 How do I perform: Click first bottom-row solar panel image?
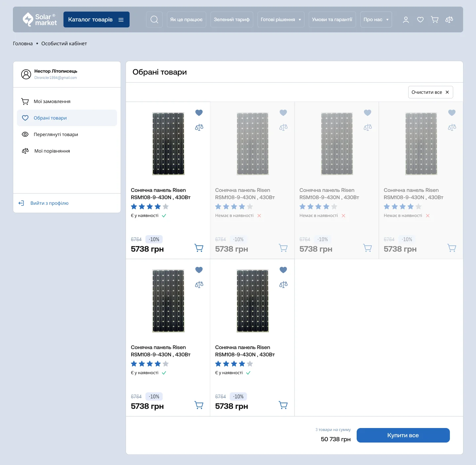click(x=168, y=301)
